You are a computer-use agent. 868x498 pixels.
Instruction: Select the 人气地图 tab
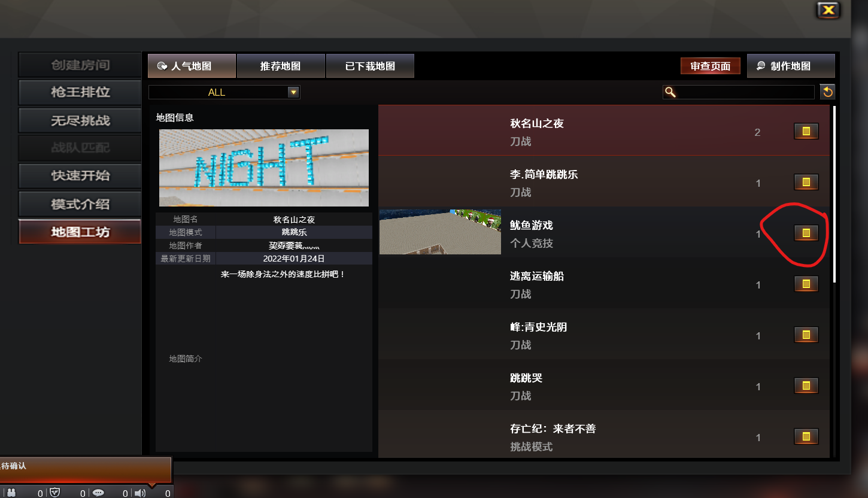tap(192, 66)
